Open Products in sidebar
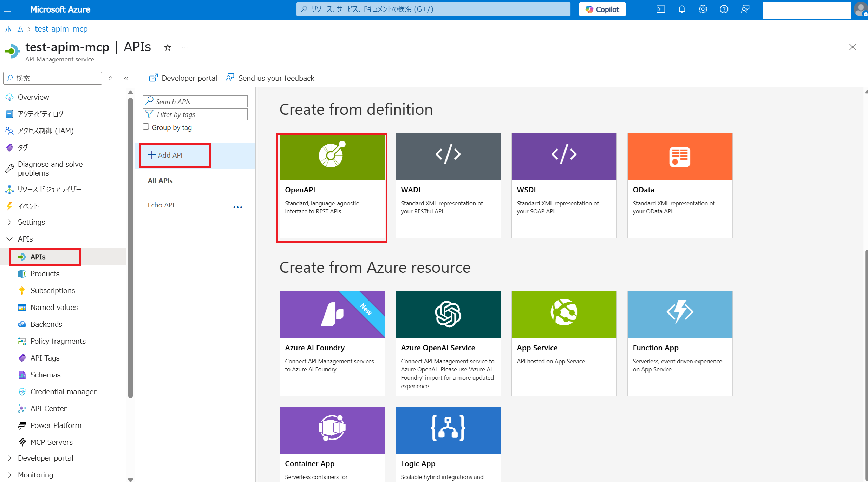 (x=45, y=274)
